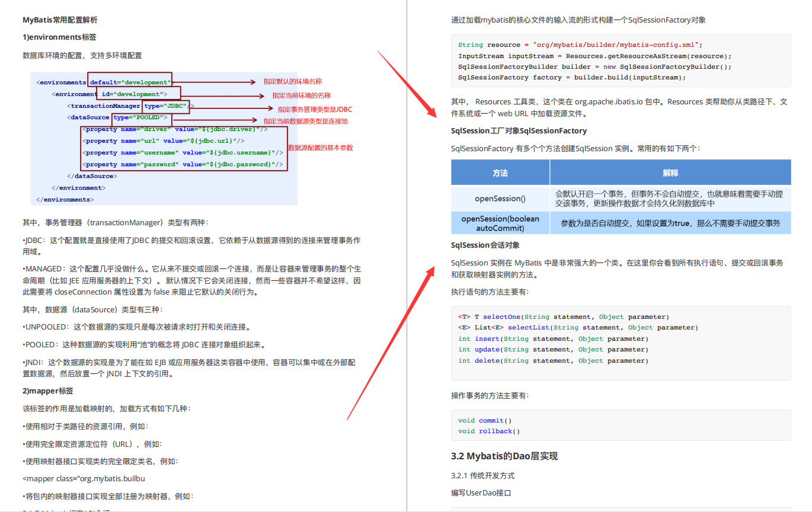Click the bullet "使用完全限定资源定位符（URL）"
The height and width of the screenshot is (512, 812).
pyautogui.click(x=92, y=444)
